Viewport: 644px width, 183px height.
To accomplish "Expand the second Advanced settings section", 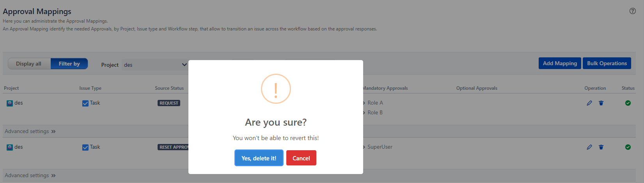I will click(30, 176).
